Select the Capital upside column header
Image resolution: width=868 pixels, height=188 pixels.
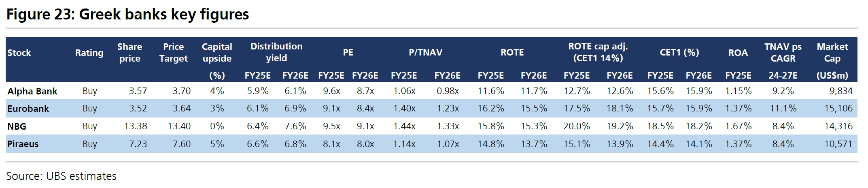(x=217, y=53)
